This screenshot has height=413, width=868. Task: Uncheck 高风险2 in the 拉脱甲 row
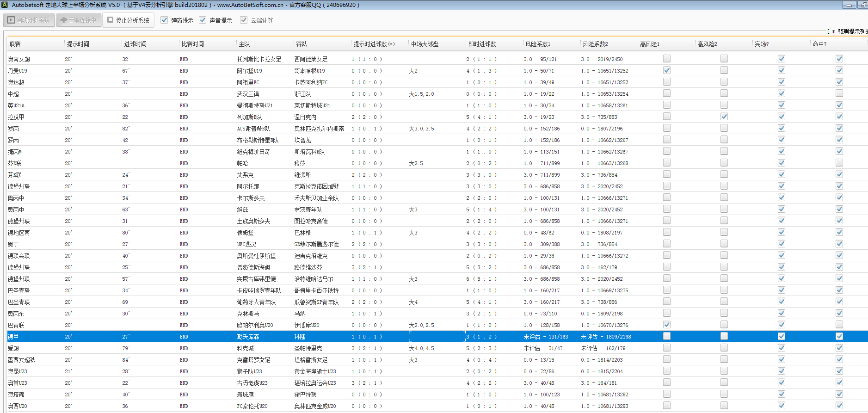click(x=724, y=117)
